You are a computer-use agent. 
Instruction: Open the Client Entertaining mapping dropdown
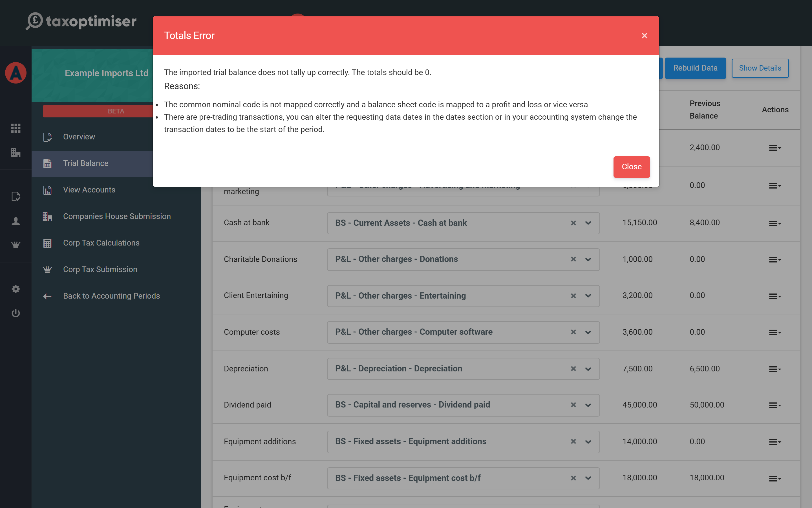click(x=588, y=296)
